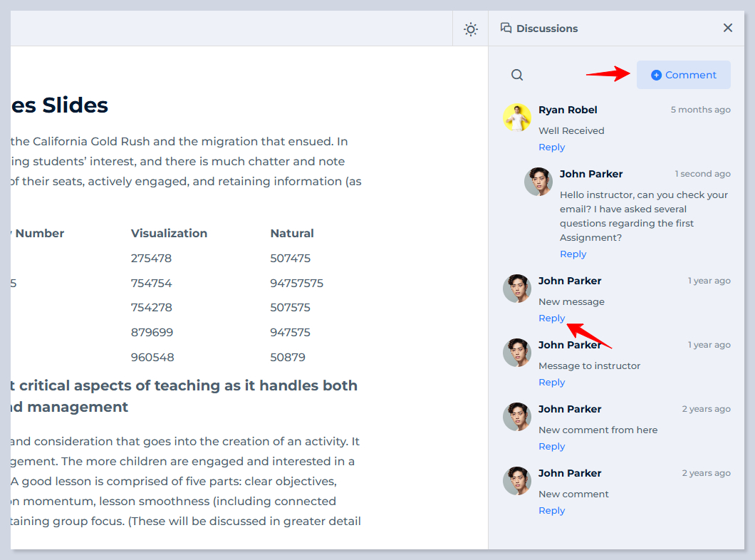Toggle light/dark theme sun icon
This screenshot has height=560, width=755.
coord(471,29)
